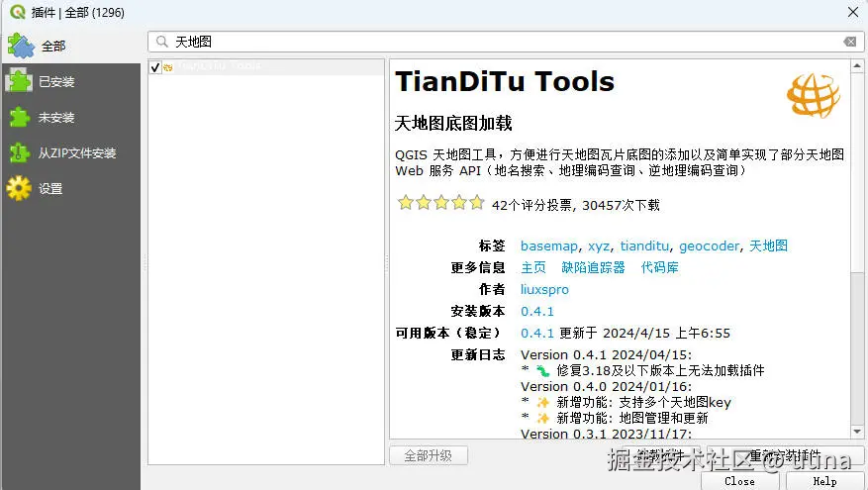
Task: Clear the plugin search text
Action: pos(850,42)
